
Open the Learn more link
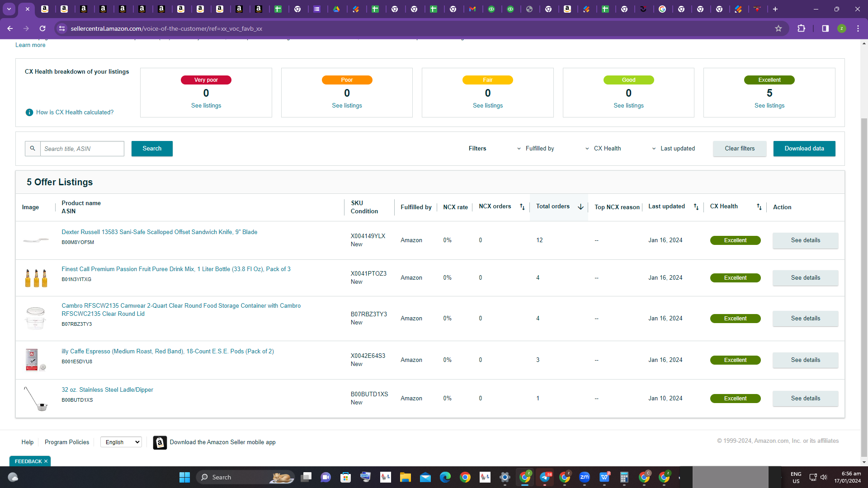click(x=30, y=45)
